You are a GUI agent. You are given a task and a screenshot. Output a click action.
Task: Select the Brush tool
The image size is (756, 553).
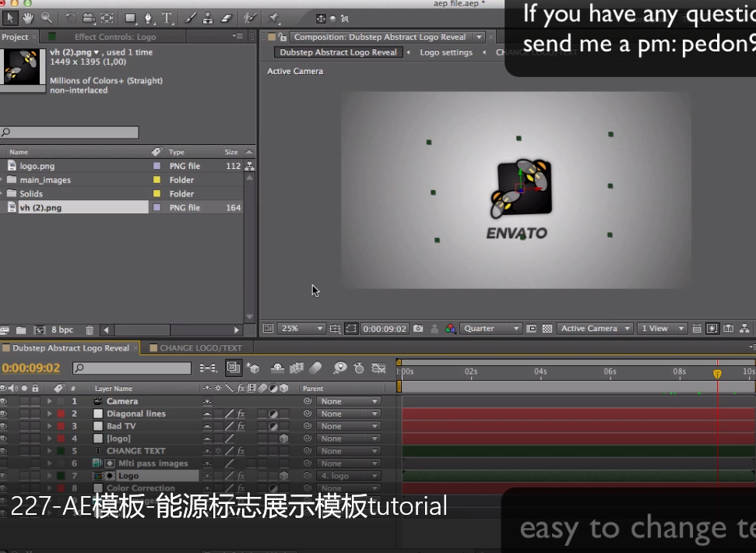(x=191, y=19)
